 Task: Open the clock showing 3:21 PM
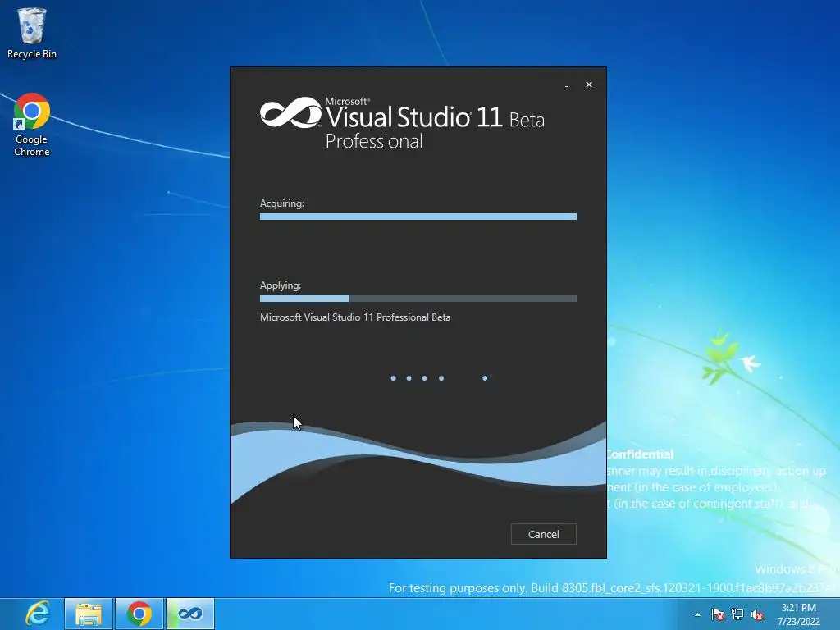(799, 614)
